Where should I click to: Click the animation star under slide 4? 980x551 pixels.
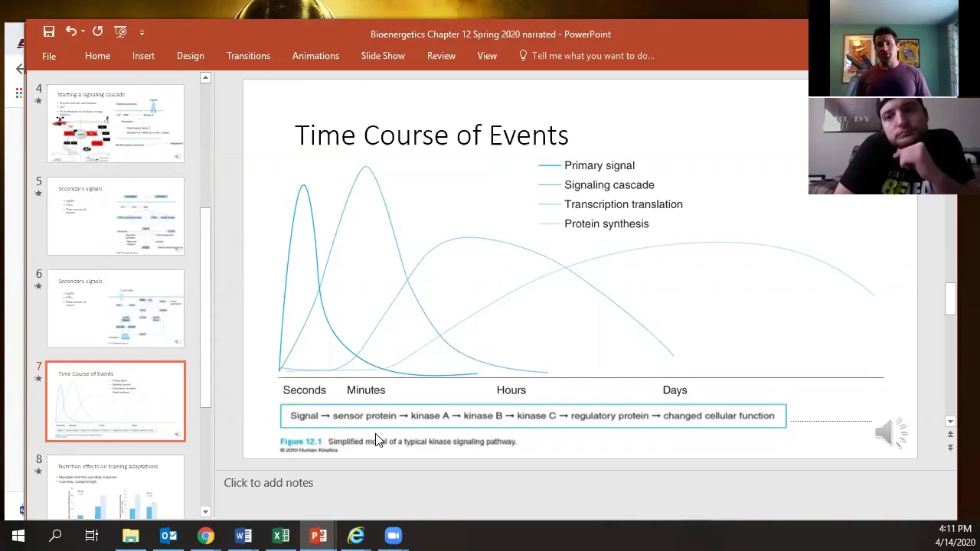coord(38,100)
